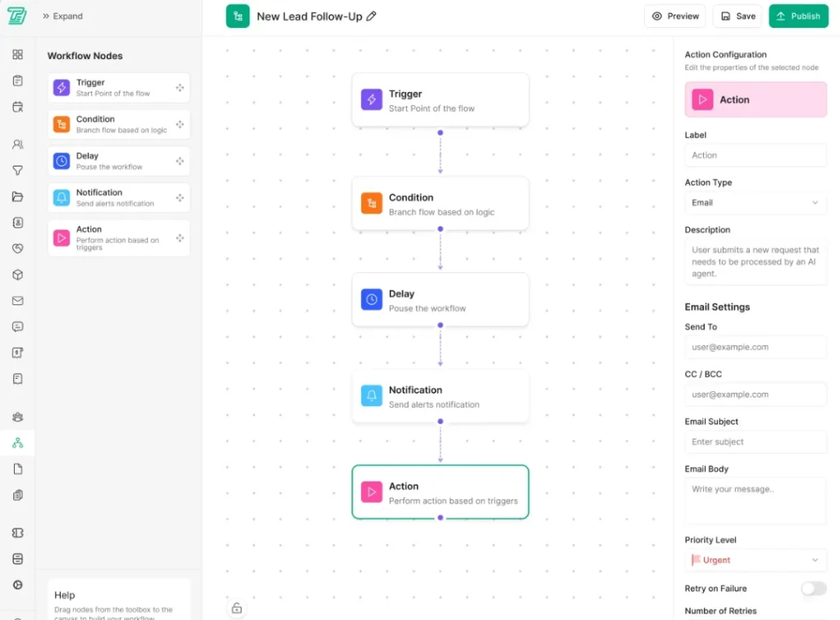Screen dimensions: 840x620
Task: Click drag handle on Trigger toolbox node
Action: (x=180, y=88)
